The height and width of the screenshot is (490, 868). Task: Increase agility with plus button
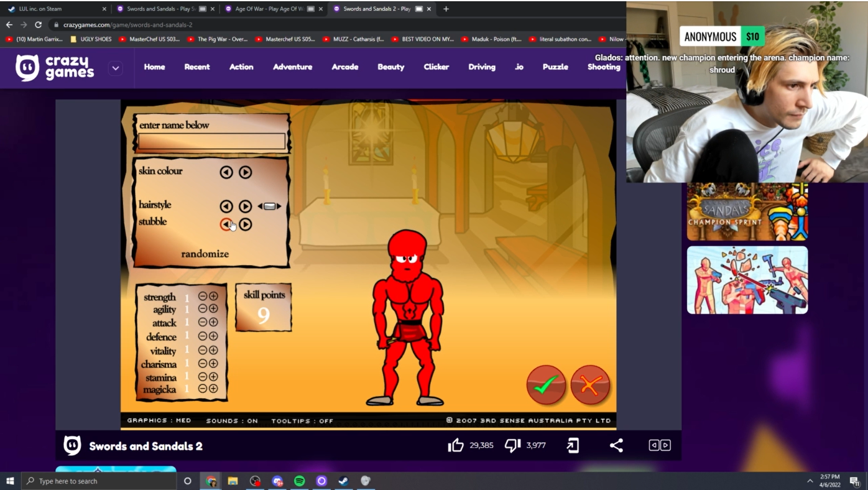[213, 308]
